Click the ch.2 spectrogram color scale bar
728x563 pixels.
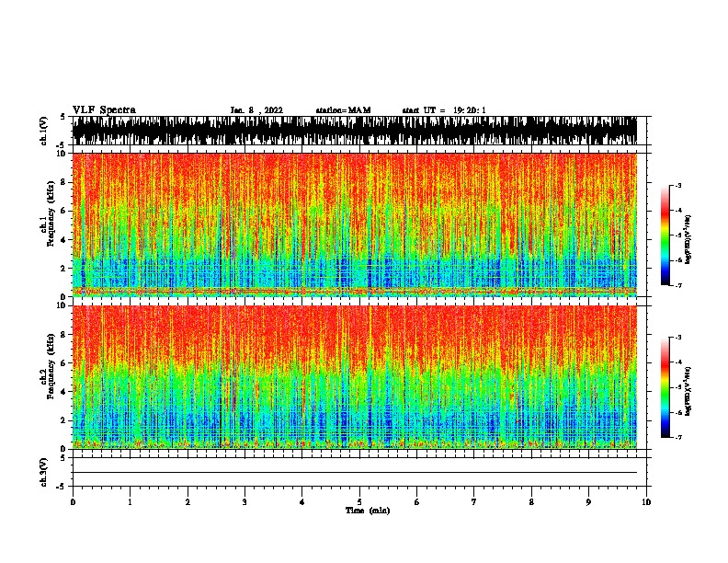pyautogui.click(x=665, y=387)
